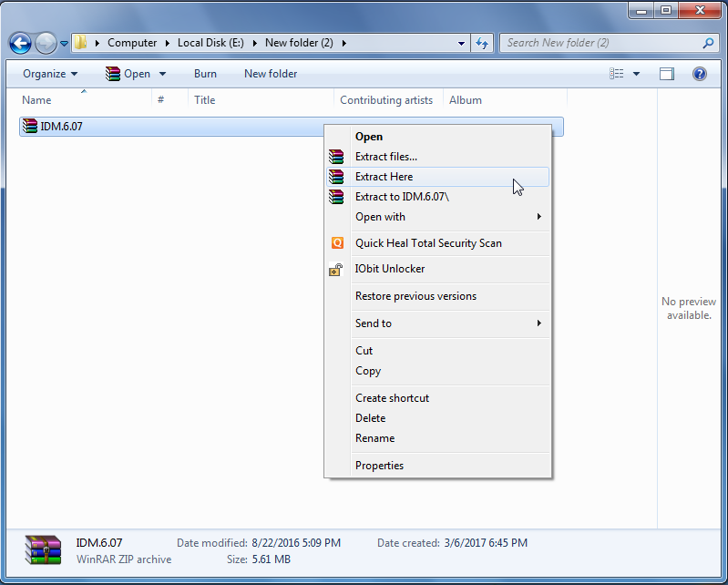Expand the Send to submenu arrow
The height and width of the screenshot is (585, 728).
[x=539, y=323]
